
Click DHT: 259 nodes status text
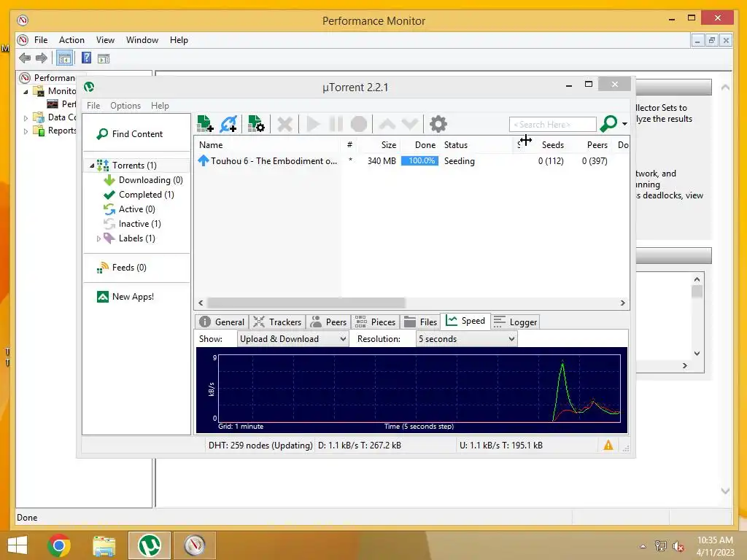coord(260,446)
